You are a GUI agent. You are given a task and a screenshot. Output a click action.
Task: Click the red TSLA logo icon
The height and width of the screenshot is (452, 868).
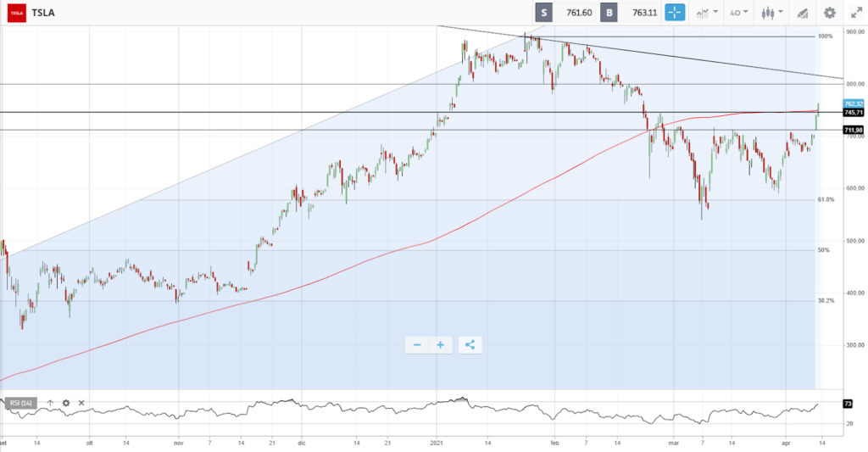17,13
